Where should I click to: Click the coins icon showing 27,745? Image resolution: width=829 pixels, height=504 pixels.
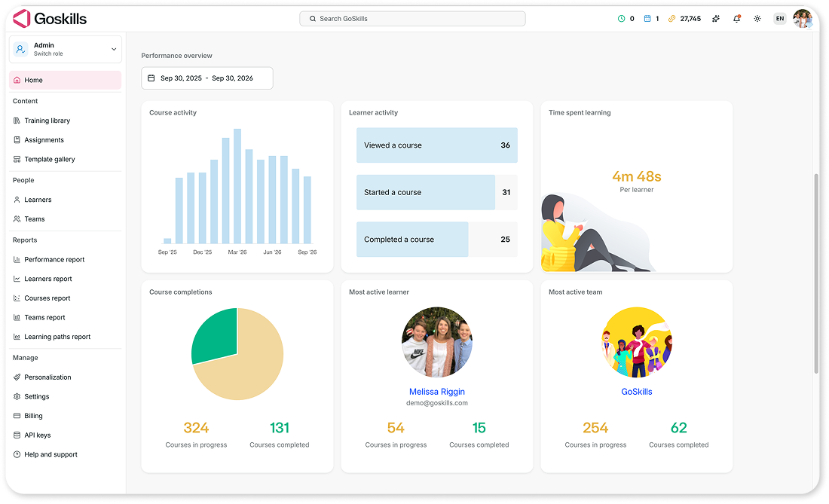pyautogui.click(x=672, y=19)
